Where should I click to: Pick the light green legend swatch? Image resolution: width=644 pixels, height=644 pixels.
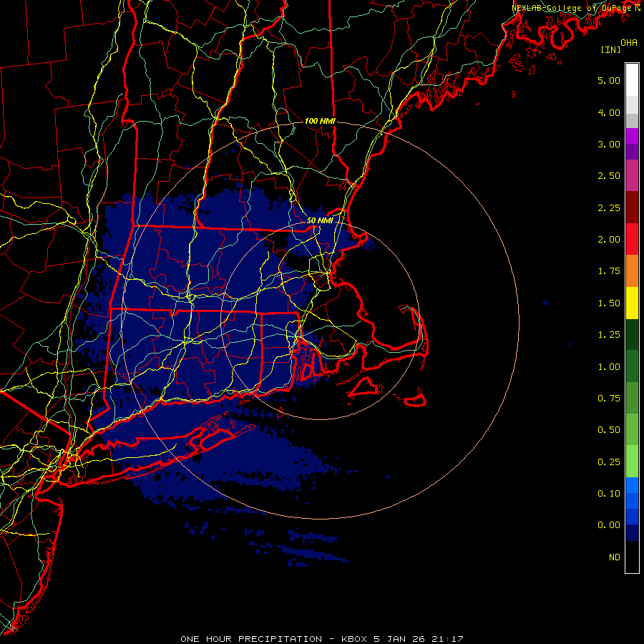pyautogui.click(x=632, y=462)
